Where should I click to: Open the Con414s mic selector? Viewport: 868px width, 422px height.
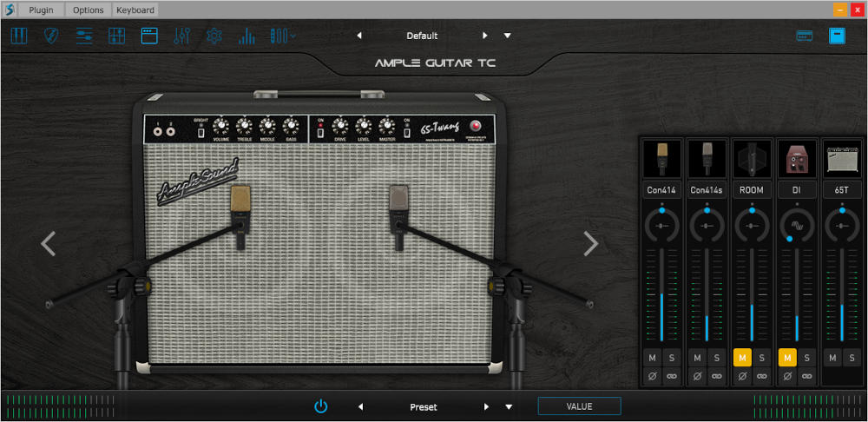707,190
